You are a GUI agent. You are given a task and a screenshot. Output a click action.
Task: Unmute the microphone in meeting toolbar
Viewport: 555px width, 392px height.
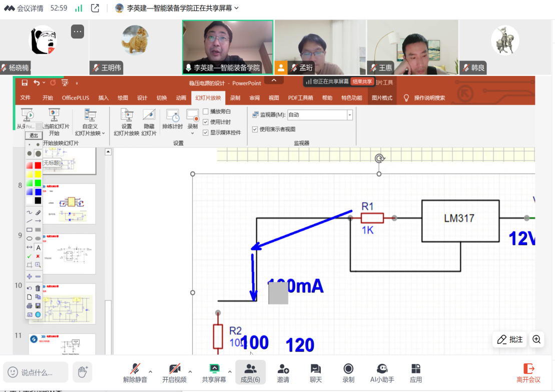click(135, 372)
